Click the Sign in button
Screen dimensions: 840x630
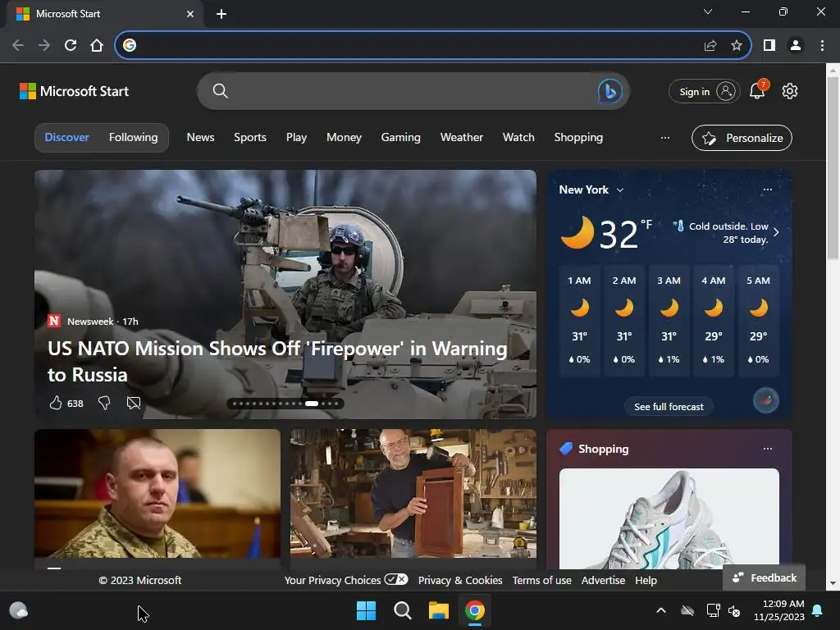pos(705,91)
